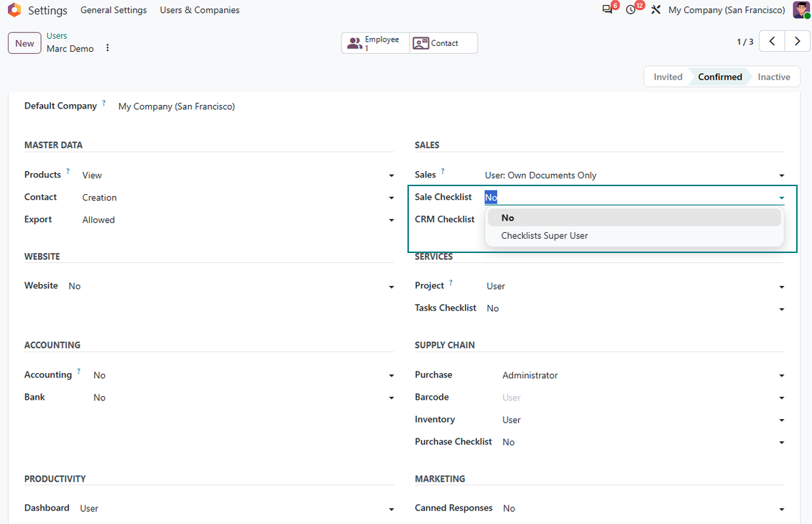Go back to Users breadcrumb
This screenshot has width=812, height=524.
coord(57,36)
